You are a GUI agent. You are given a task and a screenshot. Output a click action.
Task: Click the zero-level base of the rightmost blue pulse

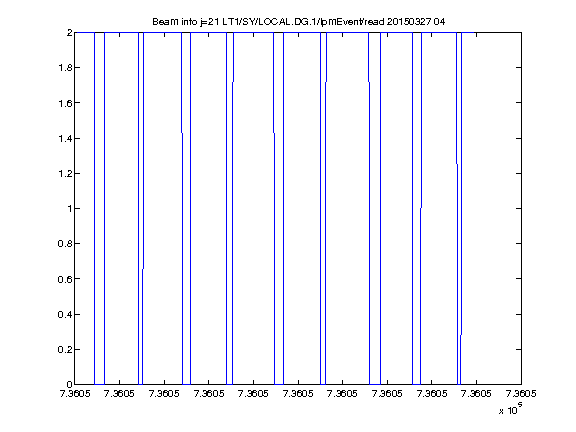(459, 384)
